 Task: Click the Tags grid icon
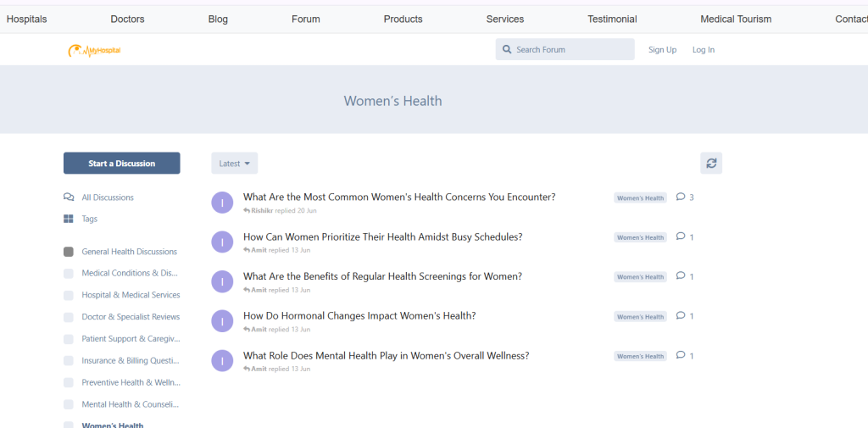(x=69, y=219)
